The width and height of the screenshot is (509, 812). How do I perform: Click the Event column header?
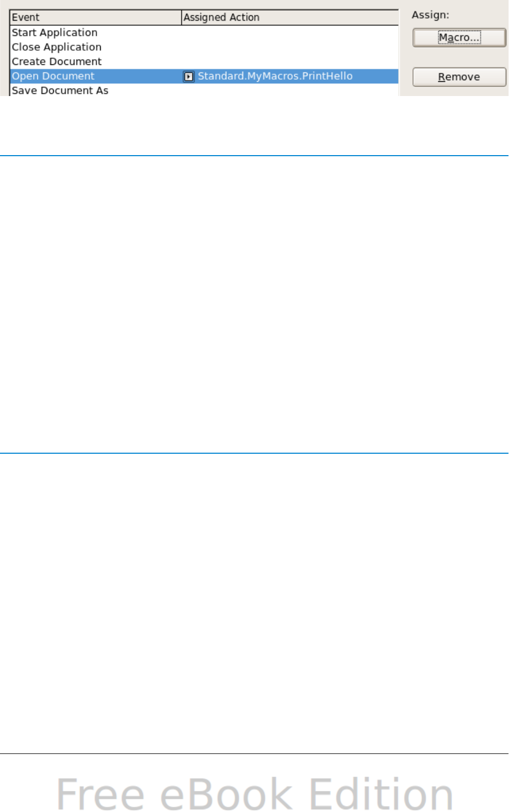coord(95,17)
